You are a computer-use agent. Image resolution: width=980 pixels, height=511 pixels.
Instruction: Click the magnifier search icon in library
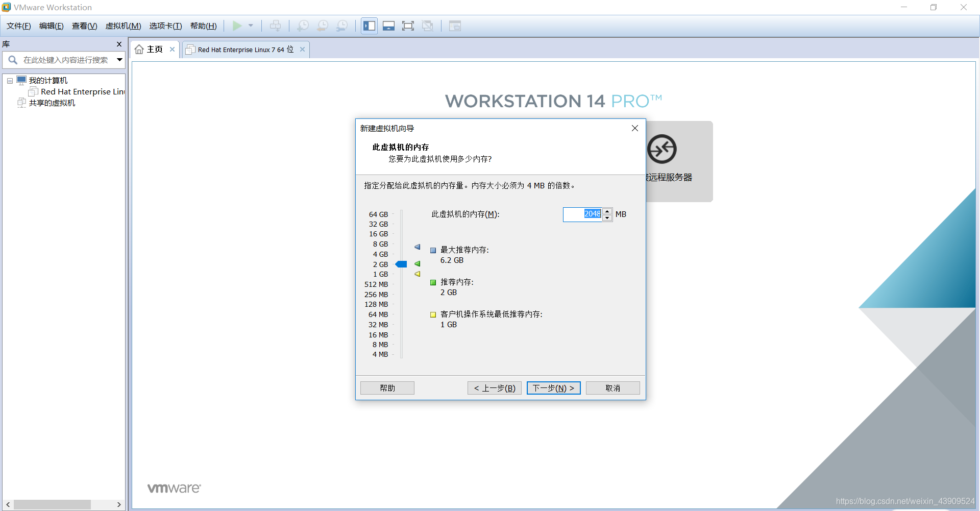13,60
